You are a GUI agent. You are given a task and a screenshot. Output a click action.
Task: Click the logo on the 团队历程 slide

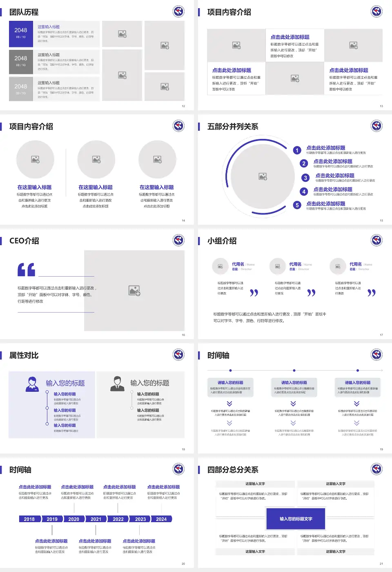[x=178, y=11]
